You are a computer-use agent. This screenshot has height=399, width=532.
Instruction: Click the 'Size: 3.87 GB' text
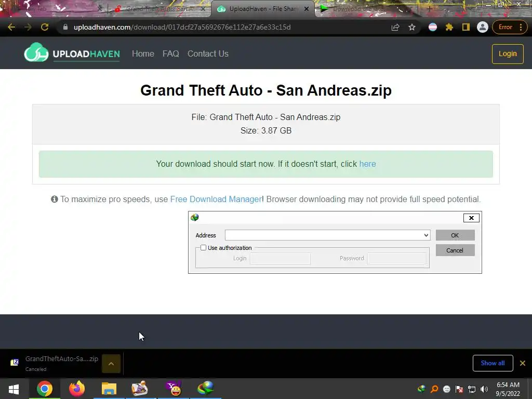click(266, 130)
